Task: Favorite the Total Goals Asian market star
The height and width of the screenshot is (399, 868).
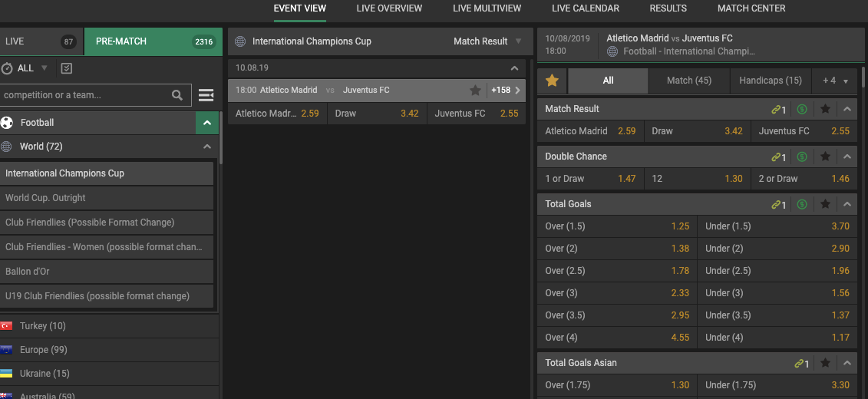Action: click(825, 363)
